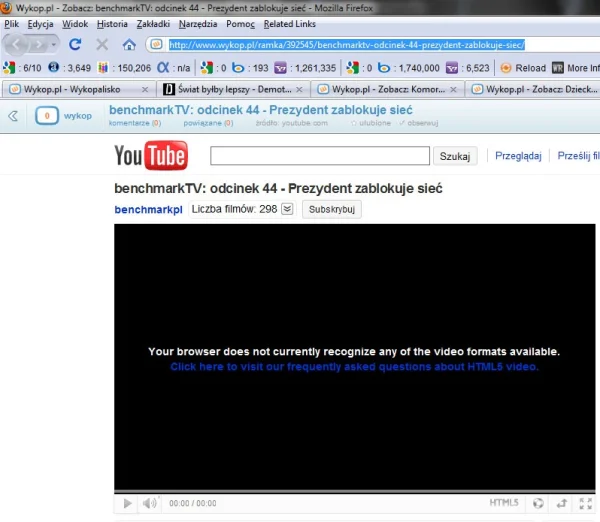Screen dimensions: 600x522
Task: Mute video using the speaker icon
Action: click(149, 503)
